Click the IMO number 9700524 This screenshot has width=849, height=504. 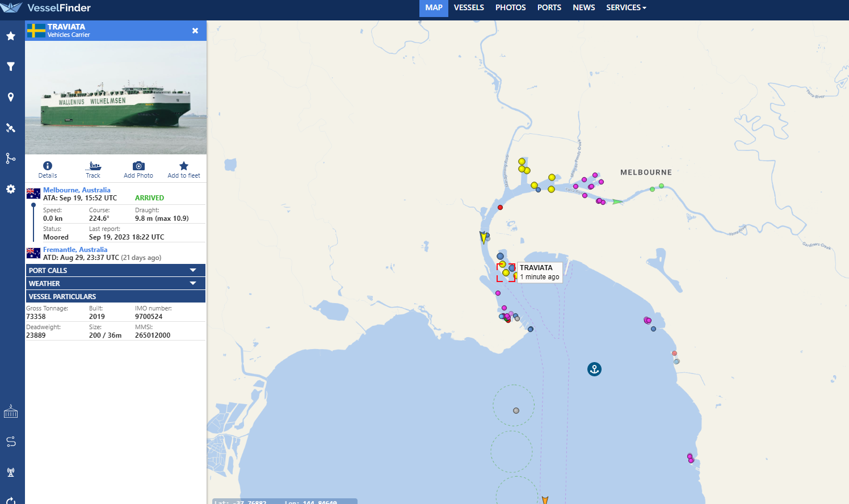pyautogui.click(x=149, y=317)
